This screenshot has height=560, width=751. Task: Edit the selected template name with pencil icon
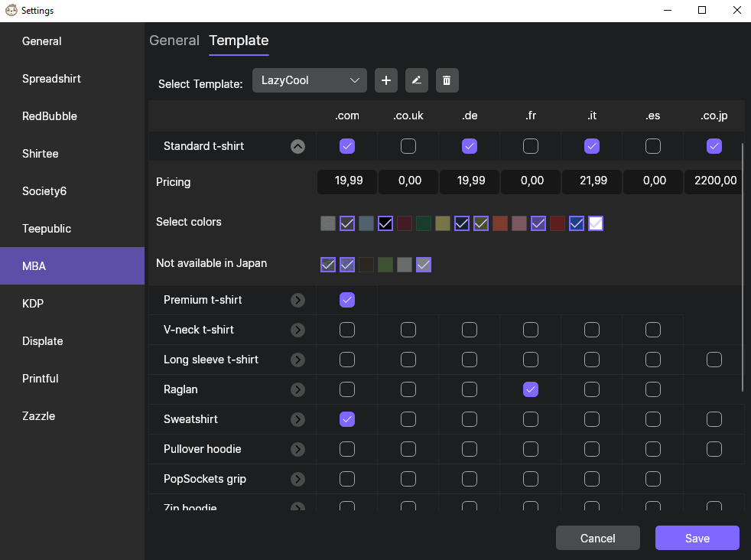pyautogui.click(x=417, y=80)
